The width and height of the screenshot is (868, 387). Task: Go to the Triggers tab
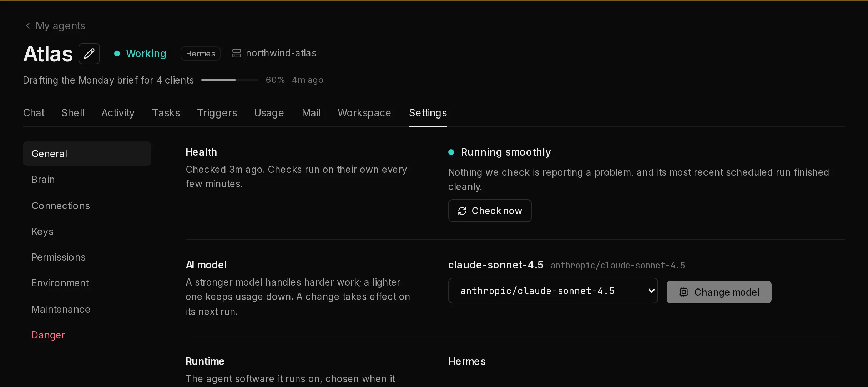pos(217,113)
